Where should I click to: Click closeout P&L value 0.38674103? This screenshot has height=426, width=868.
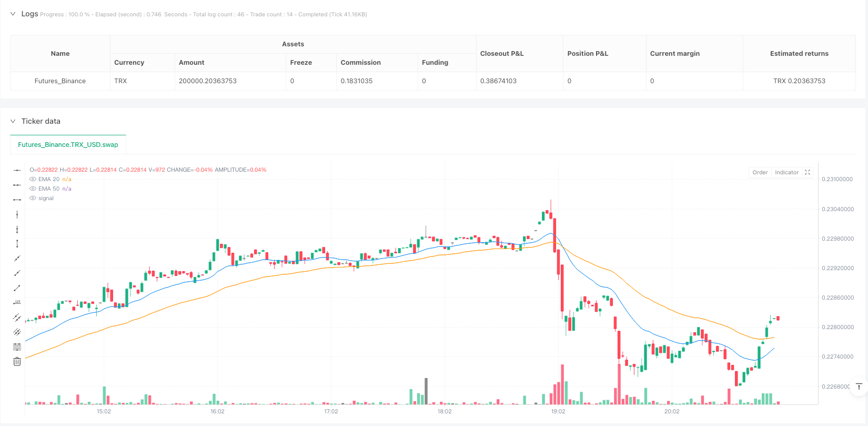point(498,81)
